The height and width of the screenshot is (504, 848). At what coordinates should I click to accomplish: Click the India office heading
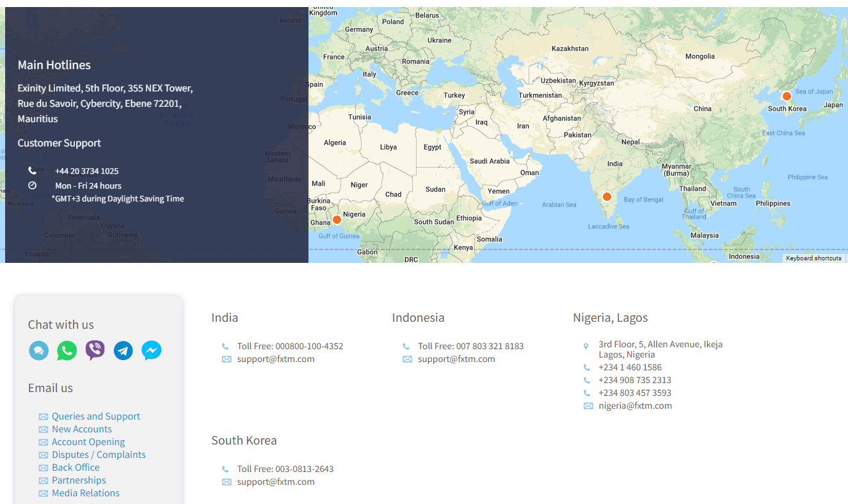point(225,317)
